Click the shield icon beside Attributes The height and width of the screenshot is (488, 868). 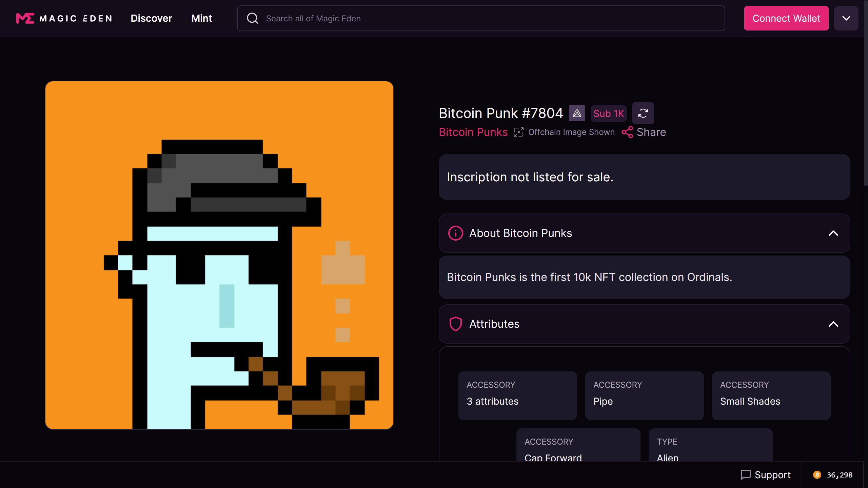click(456, 324)
